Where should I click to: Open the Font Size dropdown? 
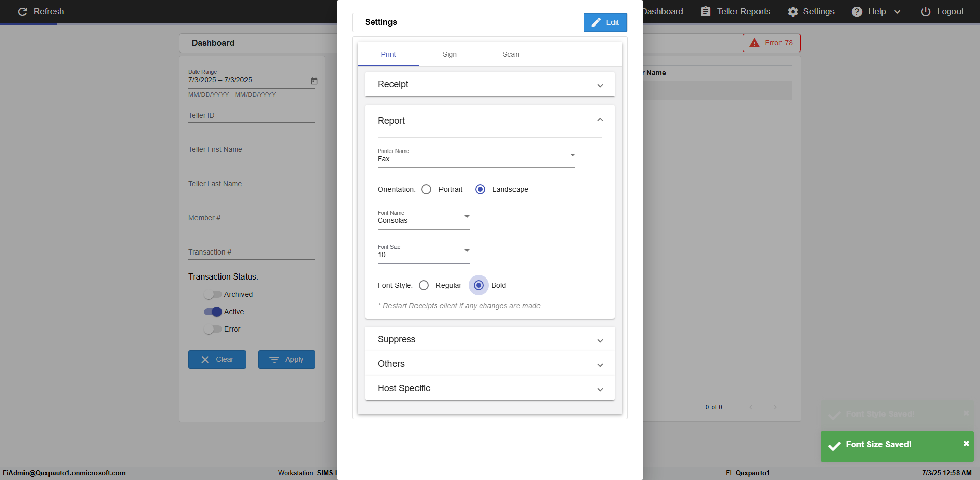click(423, 252)
